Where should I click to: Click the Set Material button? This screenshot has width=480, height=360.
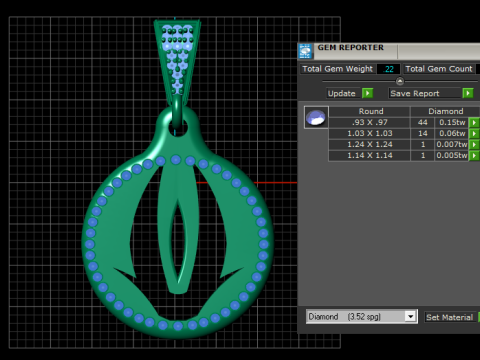[x=450, y=317]
